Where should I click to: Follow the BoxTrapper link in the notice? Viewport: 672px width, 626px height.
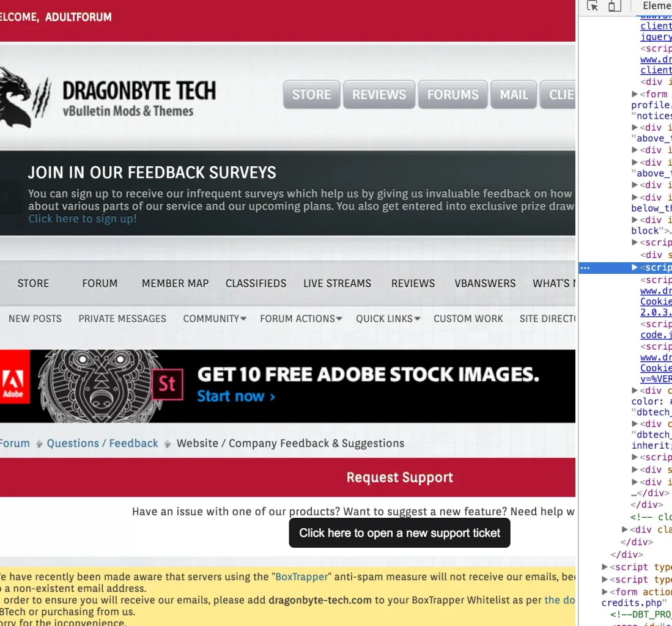(x=301, y=576)
